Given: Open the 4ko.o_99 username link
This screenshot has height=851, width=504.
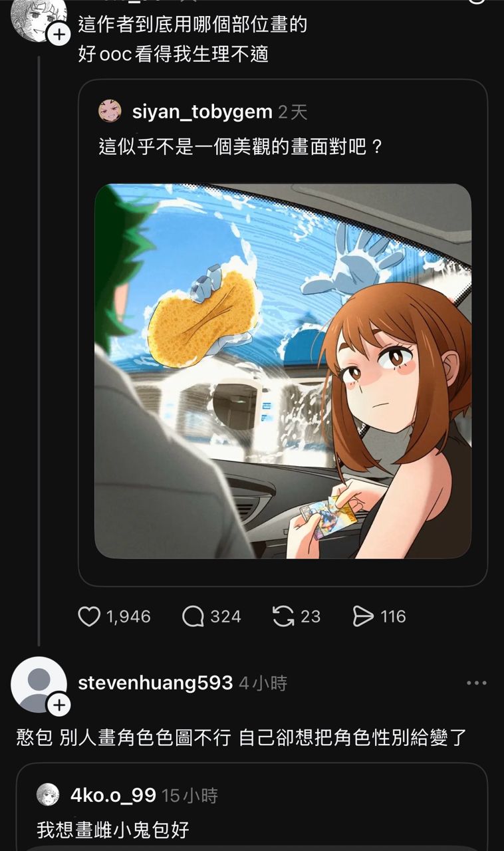Looking at the screenshot, I should coord(113,795).
